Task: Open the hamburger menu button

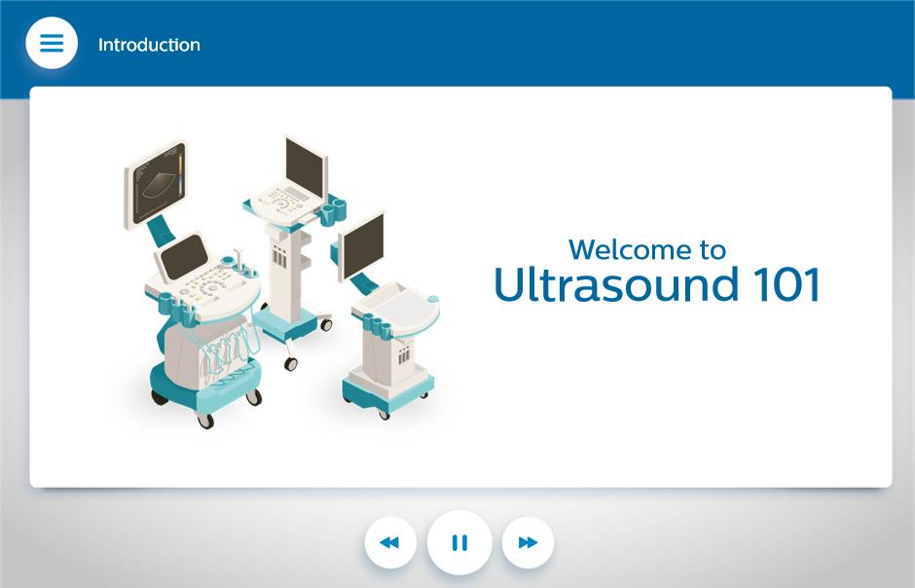Action: (52, 43)
